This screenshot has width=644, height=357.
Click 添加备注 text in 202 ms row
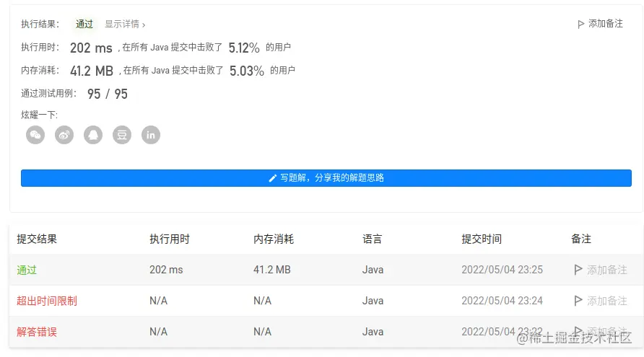click(607, 270)
